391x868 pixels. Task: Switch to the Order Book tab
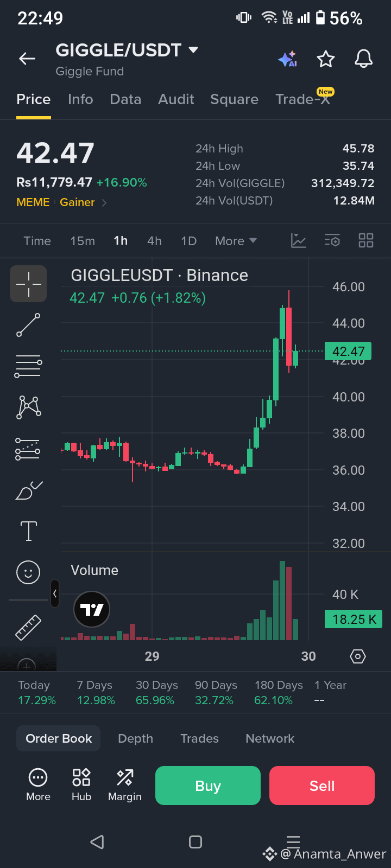[59, 738]
